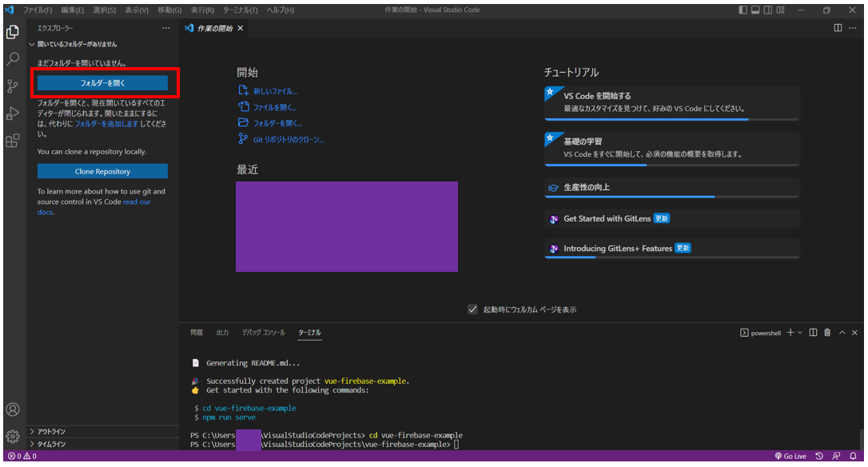868x467 pixels.
Task: Open the Run and Debug view icon
Action: pyautogui.click(x=12, y=113)
